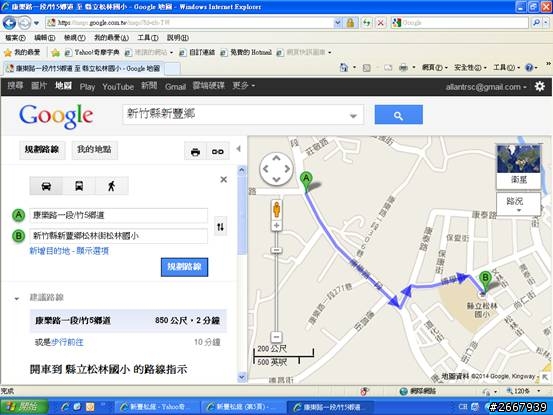The image size is (553, 415).
Task: Open the 檢視 view menu
Action: click(x=74, y=38)
